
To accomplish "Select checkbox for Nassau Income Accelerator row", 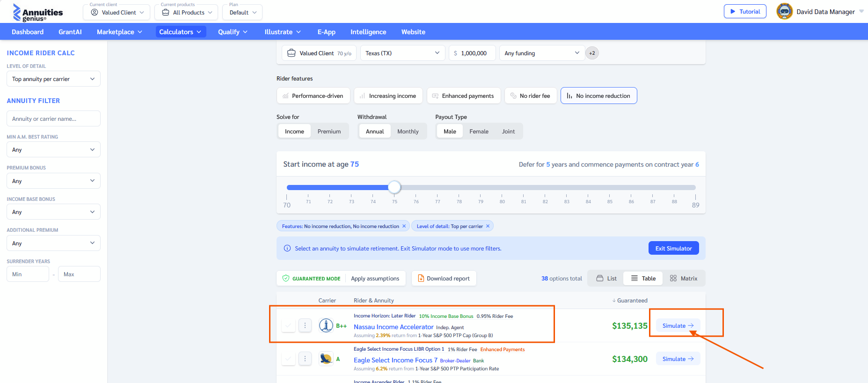I will pyautogui.click(x=288, y=325).
